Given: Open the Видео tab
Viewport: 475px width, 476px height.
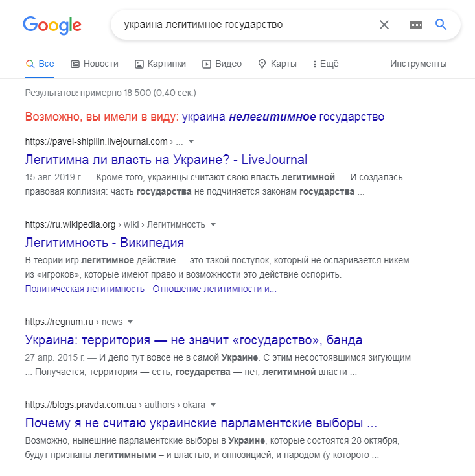Looking at the screenshot, I should tap(222, 64).
